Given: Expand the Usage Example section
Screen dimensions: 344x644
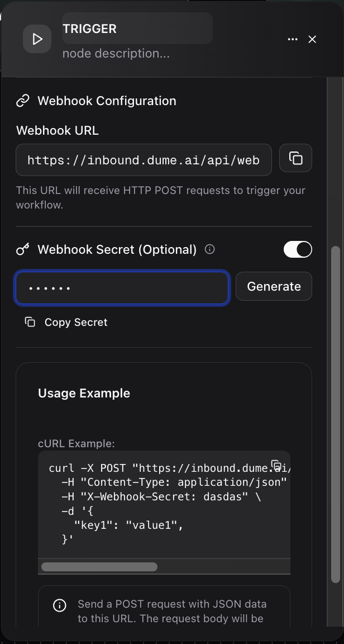Looking at the screenshot, I should 84,393.
